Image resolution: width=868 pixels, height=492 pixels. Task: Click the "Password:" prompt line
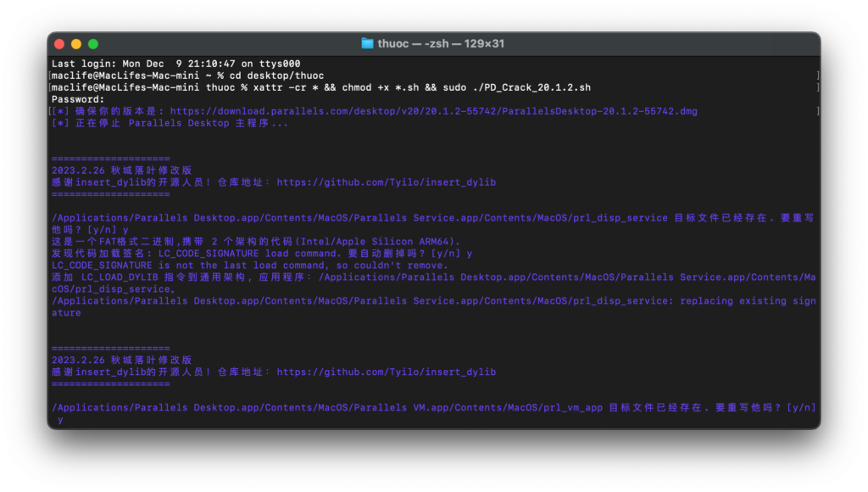pyautogui.click(x=78, y=99)
